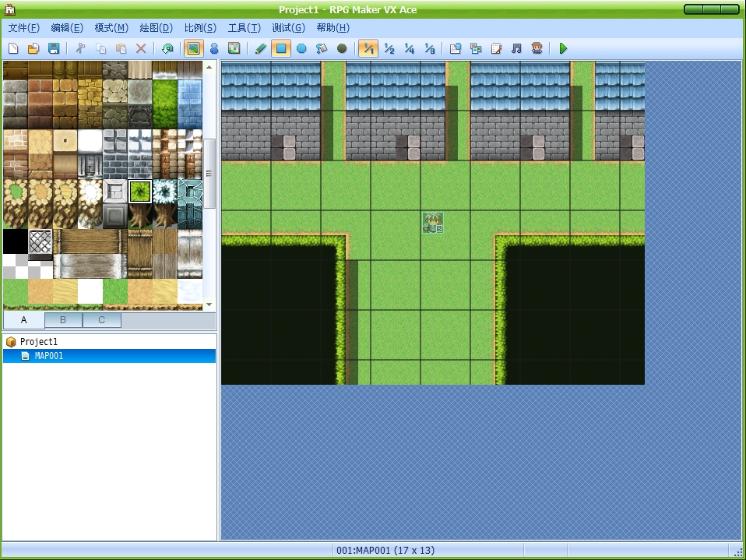
Task: Select the Pencil drawing tool
Action: (261, 48)
